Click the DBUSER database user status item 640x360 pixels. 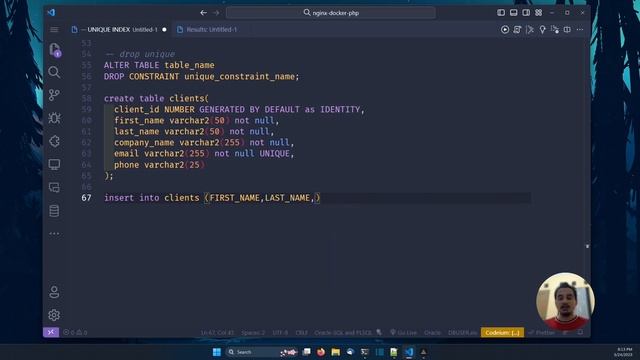point(462,333)
